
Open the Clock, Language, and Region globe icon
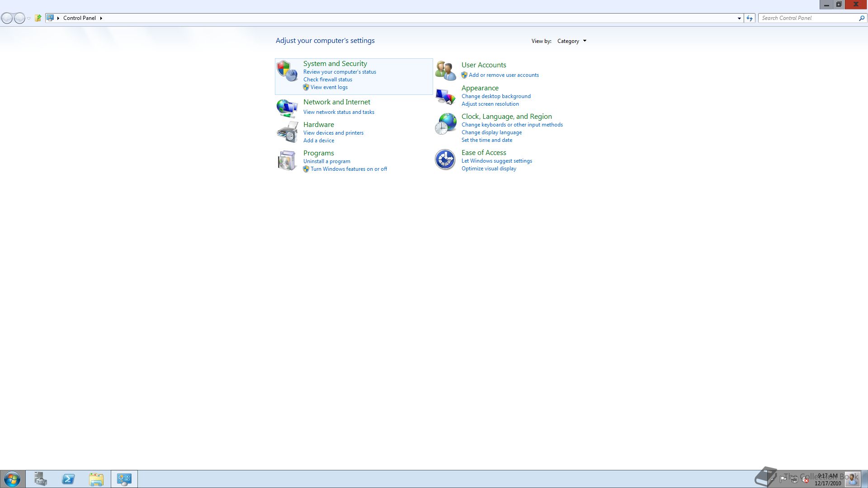445,124
